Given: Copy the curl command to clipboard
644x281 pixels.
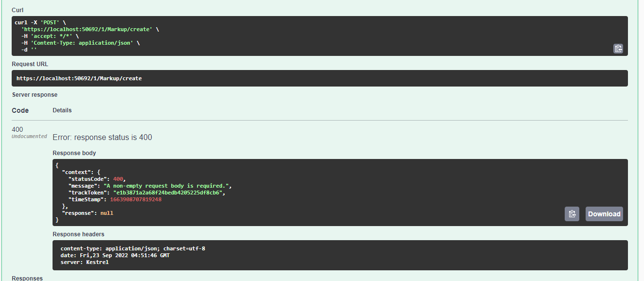Looking at the screenshot, I should pos(618,48).
